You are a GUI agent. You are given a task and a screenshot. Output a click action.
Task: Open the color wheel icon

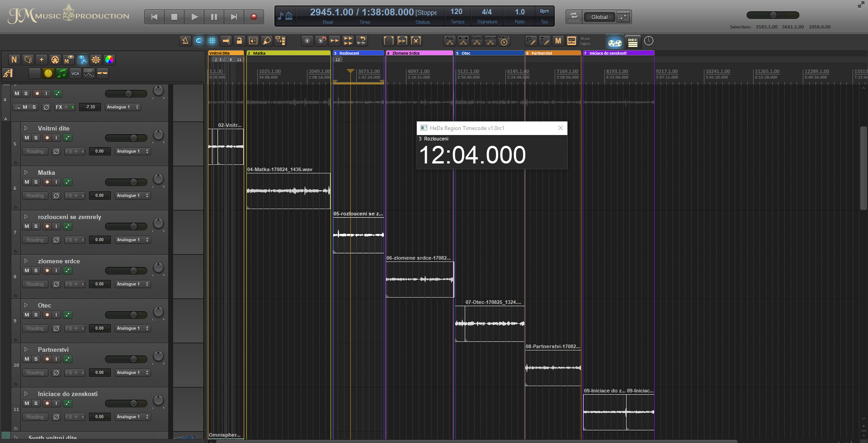[109, 60]
